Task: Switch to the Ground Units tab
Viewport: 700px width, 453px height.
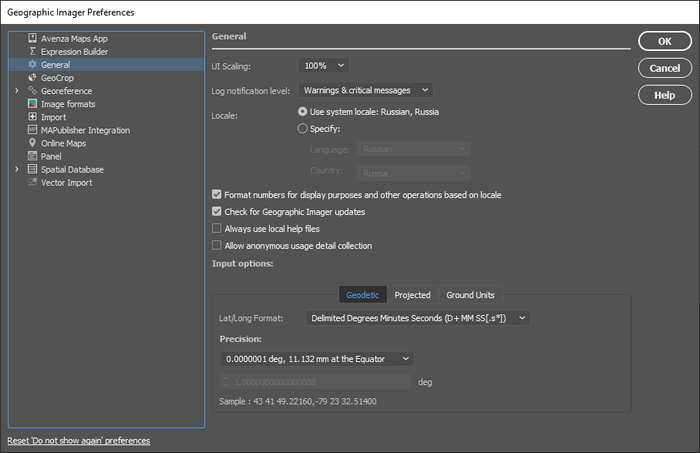Action: tap(470, 295)
